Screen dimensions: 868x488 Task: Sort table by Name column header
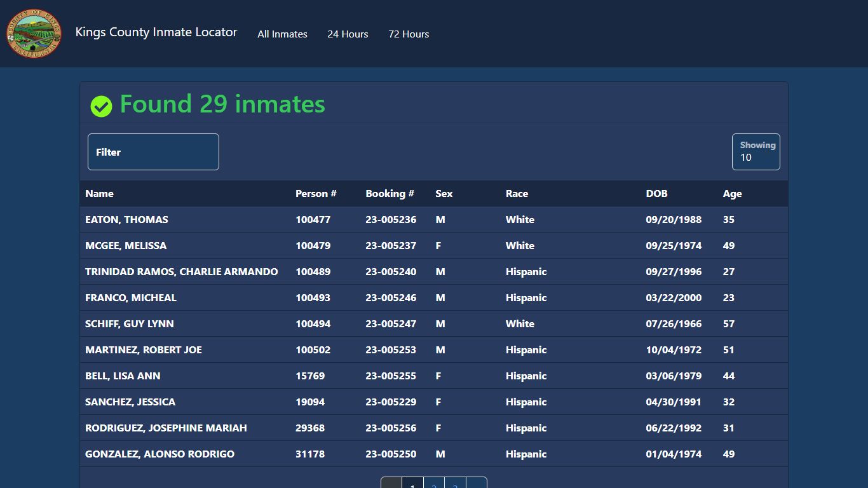[99, 194]
